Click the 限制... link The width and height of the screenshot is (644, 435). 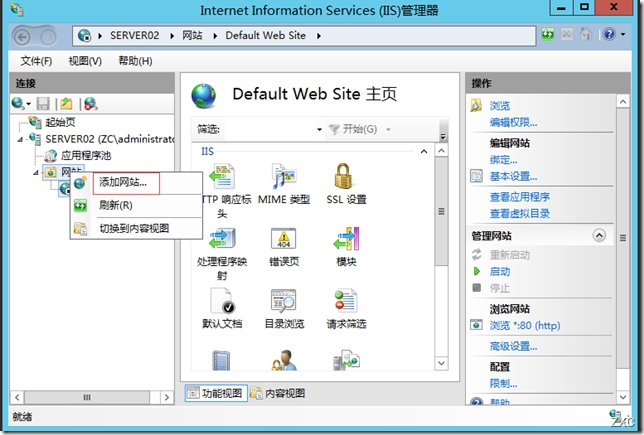coord(503,384)
